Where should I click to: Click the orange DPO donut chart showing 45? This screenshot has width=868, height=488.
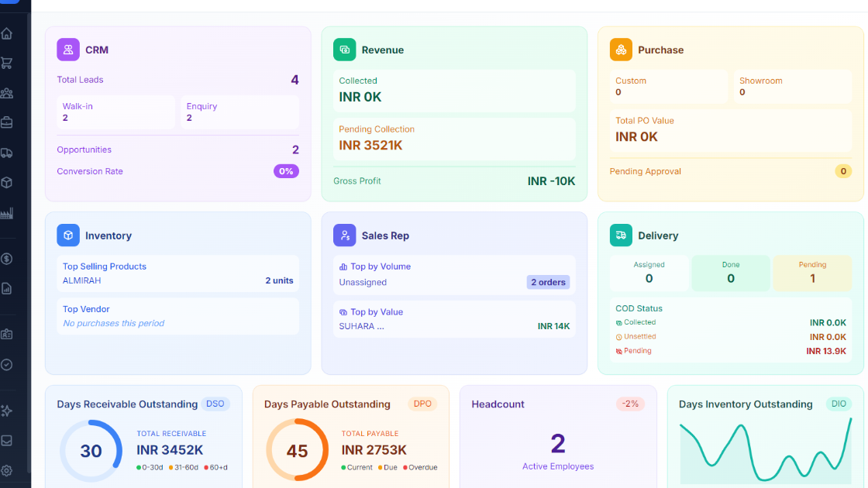tap(298, 450)
